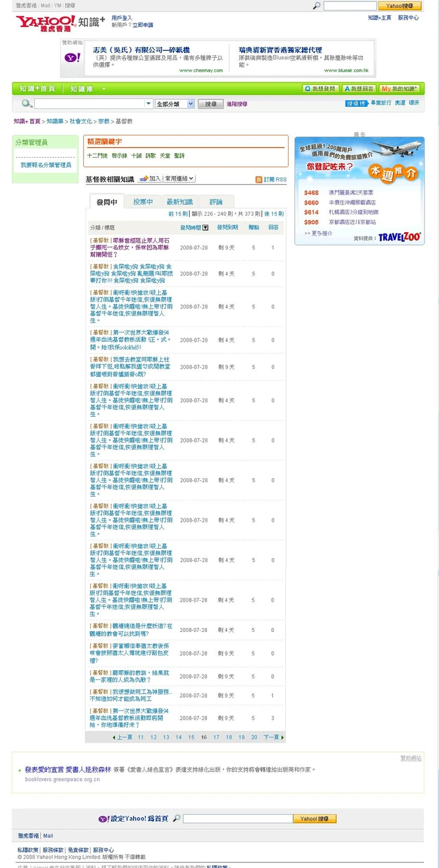Viewport: 439px width, 868px height.
Task: Click the 後 15則 link
Action: [x=274, y=214]
